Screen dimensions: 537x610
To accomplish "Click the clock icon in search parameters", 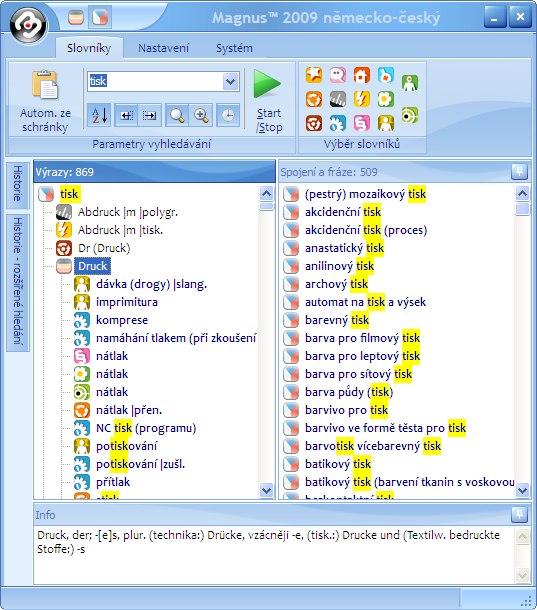I will tap(228, 115).
